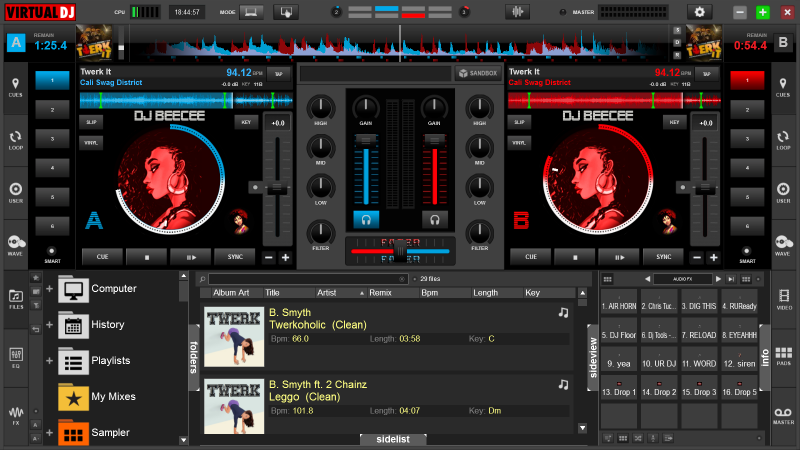Toggle KEY lock on deck A
This screenshot has width=800, height=450.
click(246, 122)
